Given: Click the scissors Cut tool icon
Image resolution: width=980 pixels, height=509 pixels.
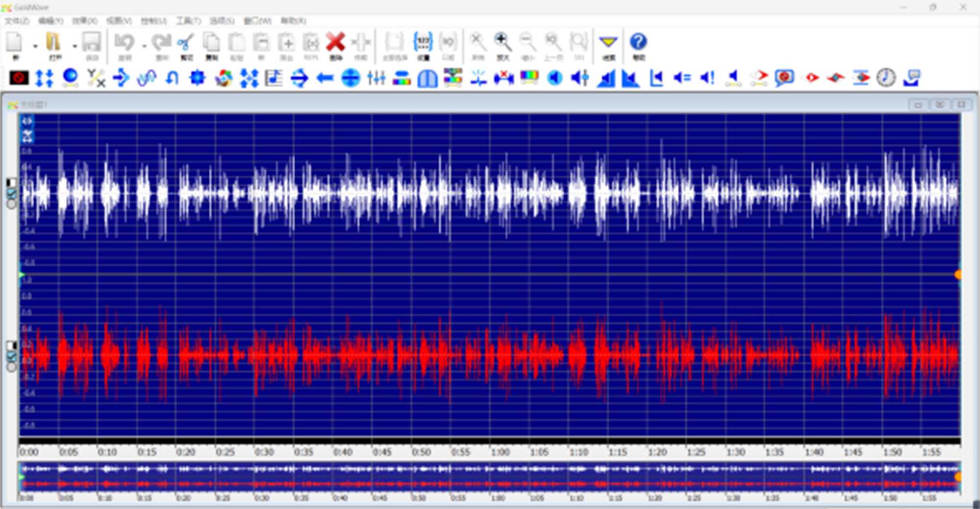Looking at the screenshot, I should click(186, 43).
